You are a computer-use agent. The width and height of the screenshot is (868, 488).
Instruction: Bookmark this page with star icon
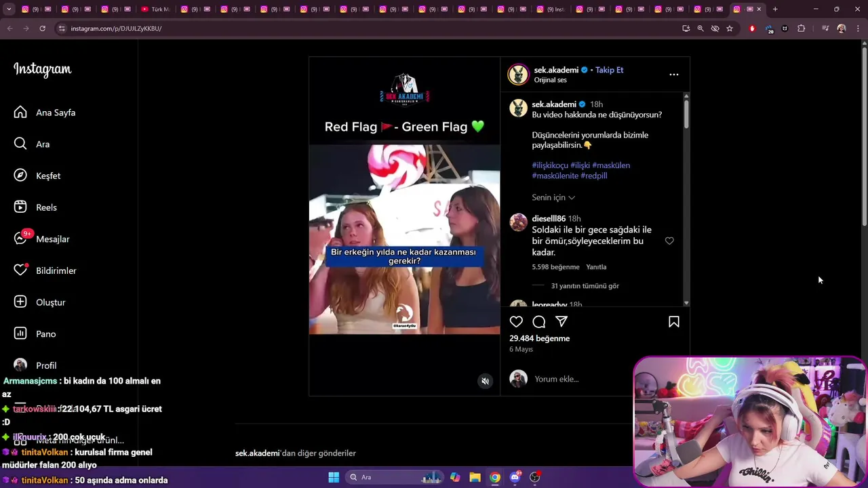click(730, 28)
